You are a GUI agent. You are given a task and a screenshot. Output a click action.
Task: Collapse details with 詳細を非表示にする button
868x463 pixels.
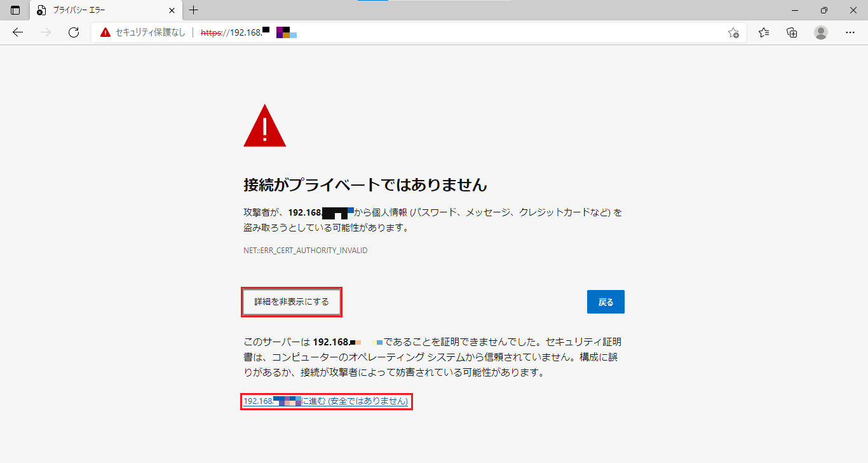pos(292,302)
